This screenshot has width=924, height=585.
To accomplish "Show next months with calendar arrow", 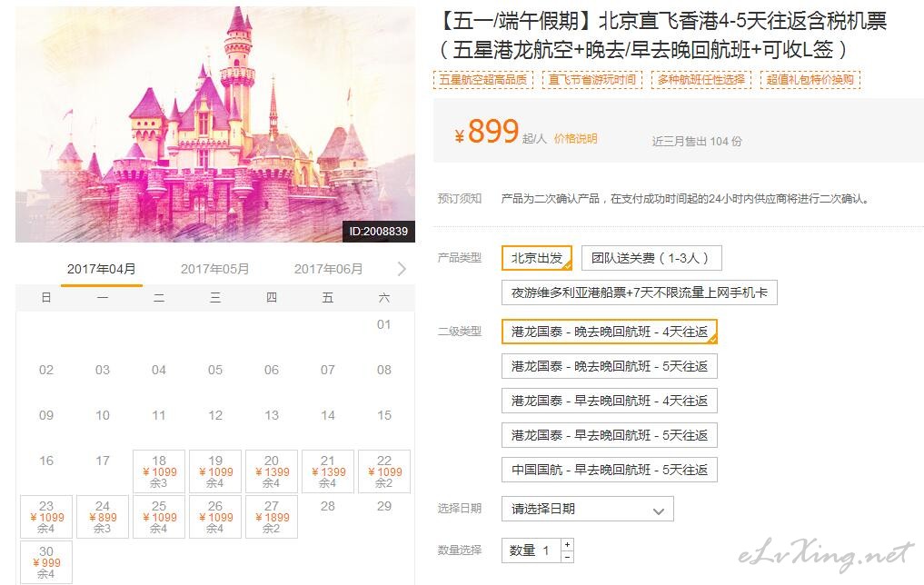I will coord(402,269).
